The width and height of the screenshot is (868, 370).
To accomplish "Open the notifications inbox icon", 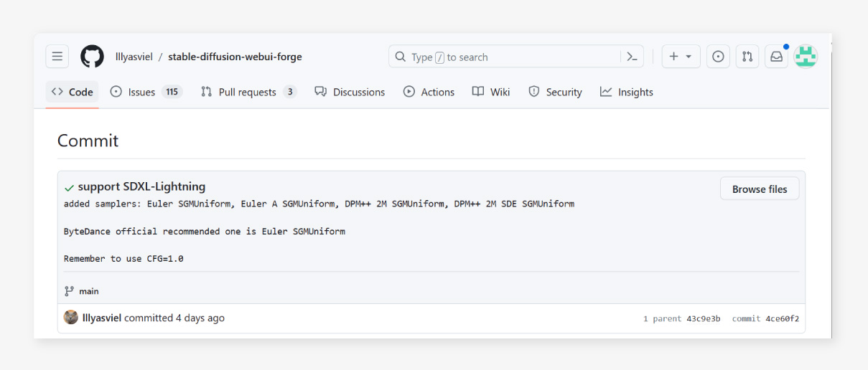I will click(776, 57).
